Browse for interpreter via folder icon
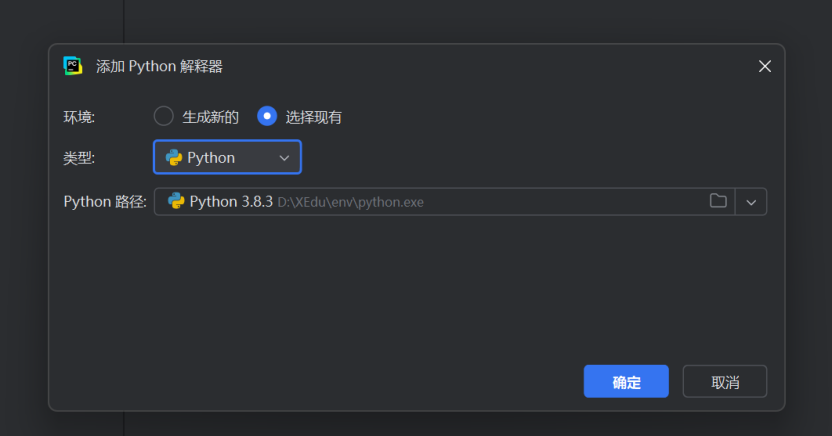The height and width of the screenshot is (436, 832). 718,201
